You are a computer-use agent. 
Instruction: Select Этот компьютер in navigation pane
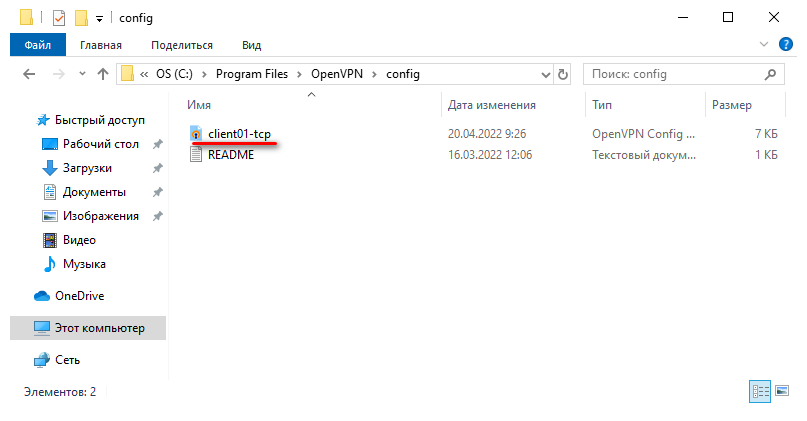[x=88, y=328]
